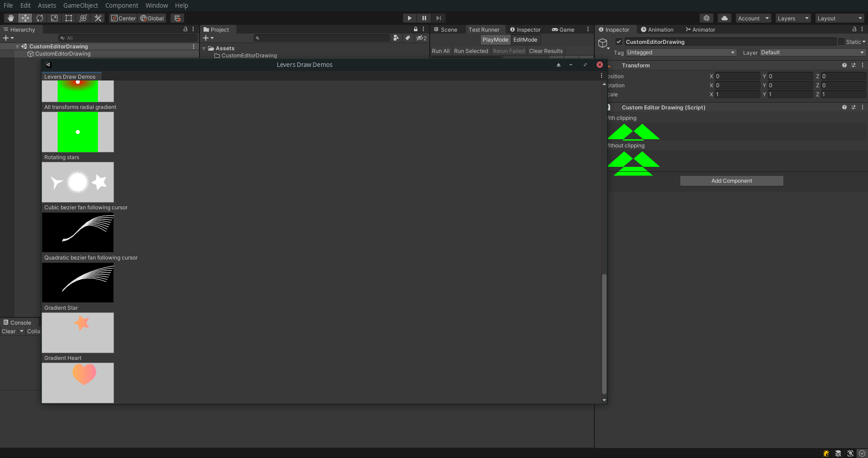Screen dimensions: 868x458
Task: Open Unity Cloud services icon
Action: [x=724, y=18]
